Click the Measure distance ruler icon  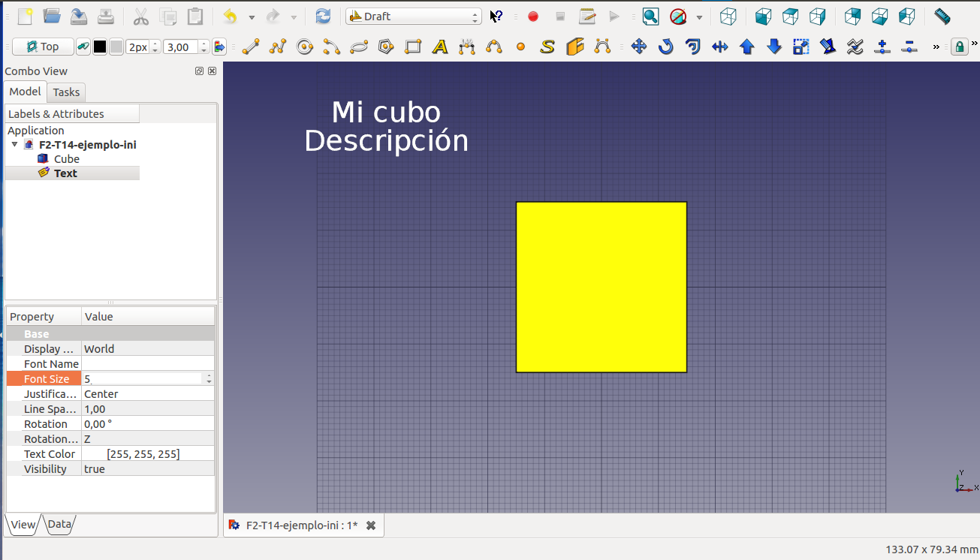[942, 17]
